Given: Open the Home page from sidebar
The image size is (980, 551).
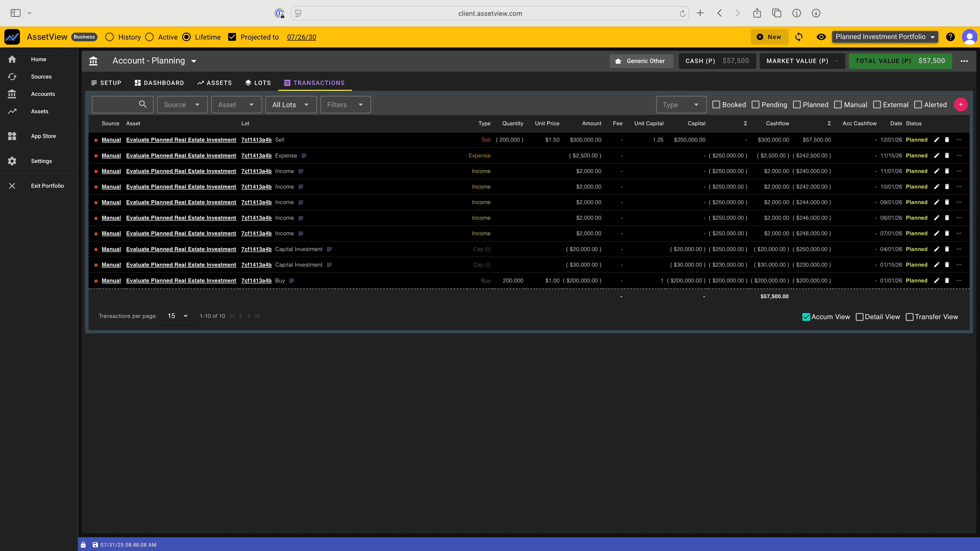Looking at the screenshot, I should point(39,59).
